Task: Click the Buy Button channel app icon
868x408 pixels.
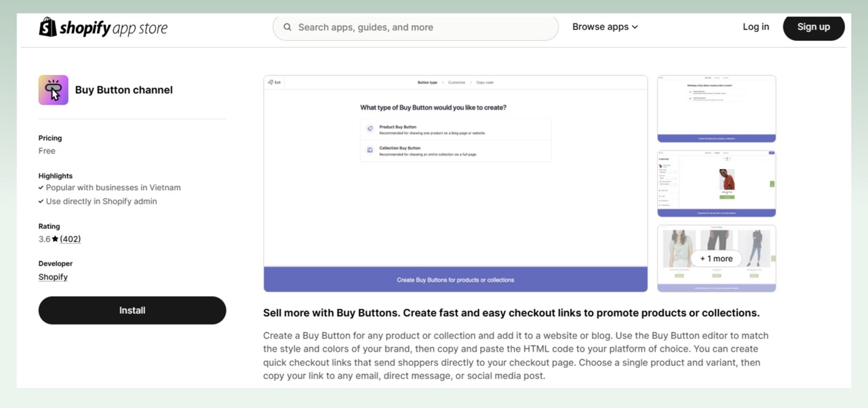Action: coord(53,90)
